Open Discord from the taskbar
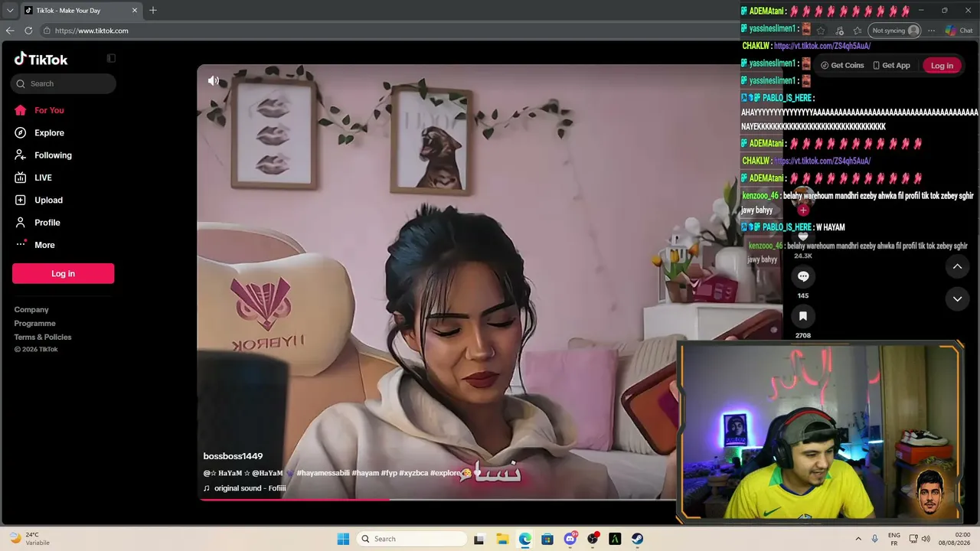Image resolution: width=980 pixels, height=551 pixels. coord(570,539)
